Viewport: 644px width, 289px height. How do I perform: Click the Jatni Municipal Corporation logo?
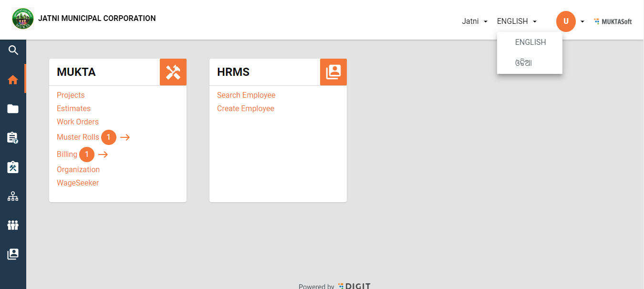[23, 19]
